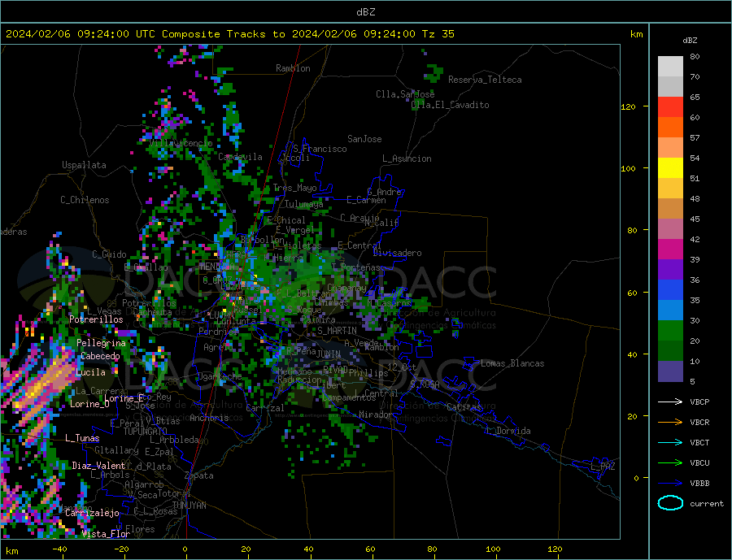Screen dimensions: 732x560
Task: Select the Lucila label
Action: coord(90,372)
